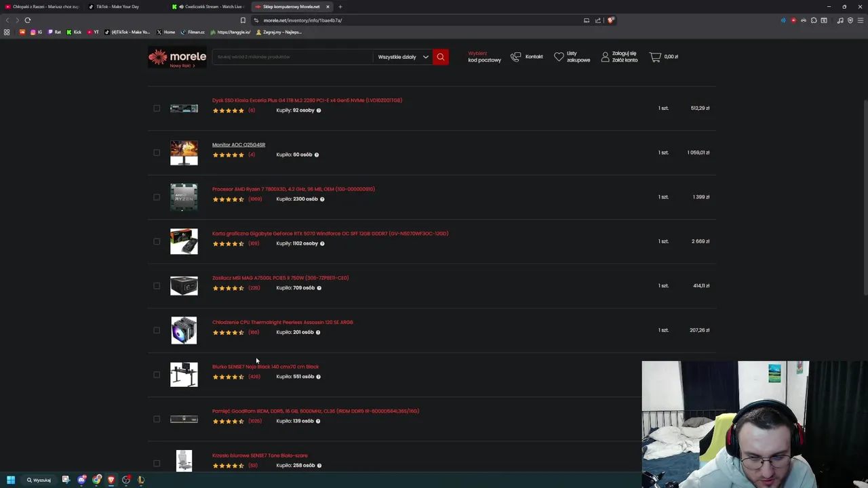
Task: Switch to Cweliczekk Stream Kick tab
Action: [209, 7]
